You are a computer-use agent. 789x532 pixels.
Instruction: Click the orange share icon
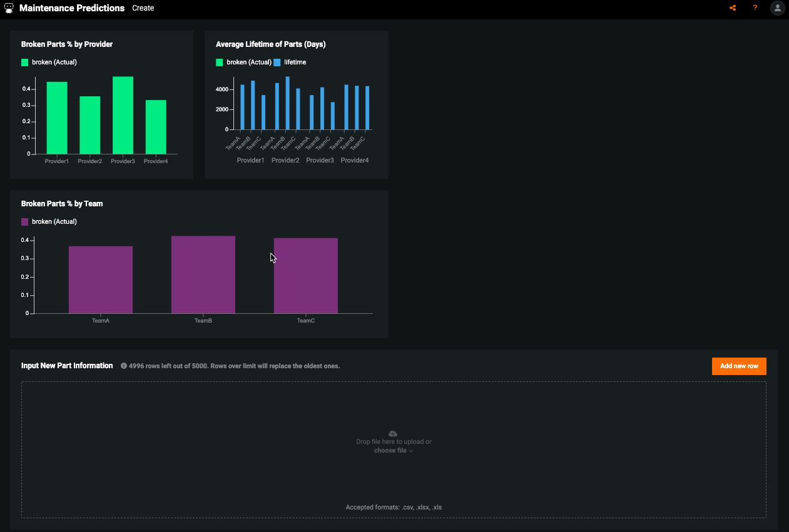tap(733, 8)
